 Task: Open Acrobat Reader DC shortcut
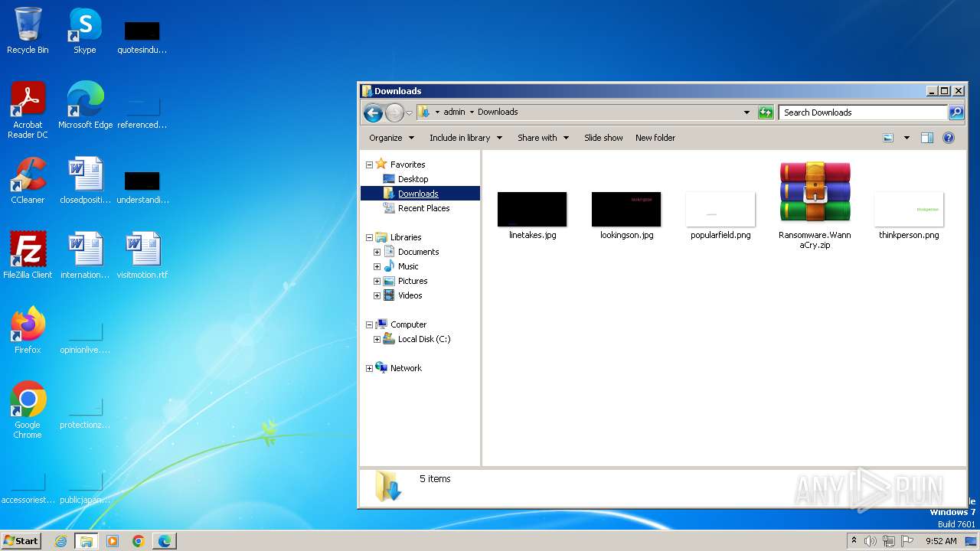(28, 109)
